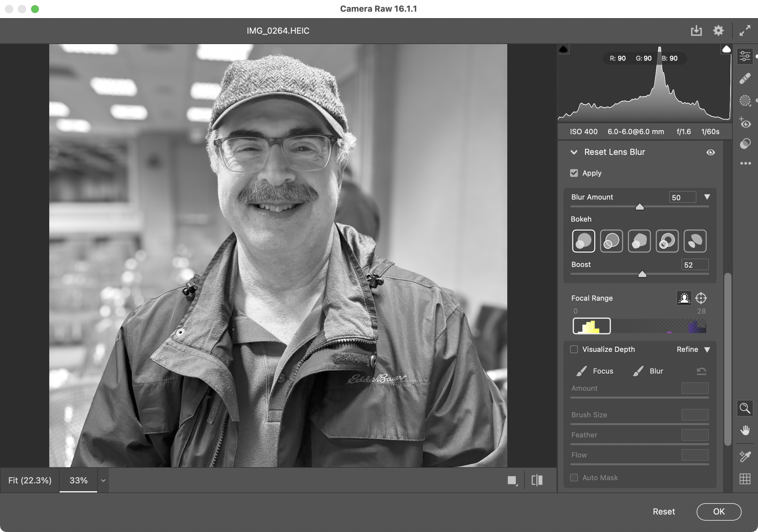The width and height of the screenshot is (758, 532).
Task: Select the ring-shaped bokeh style
Action: [667, 241]
